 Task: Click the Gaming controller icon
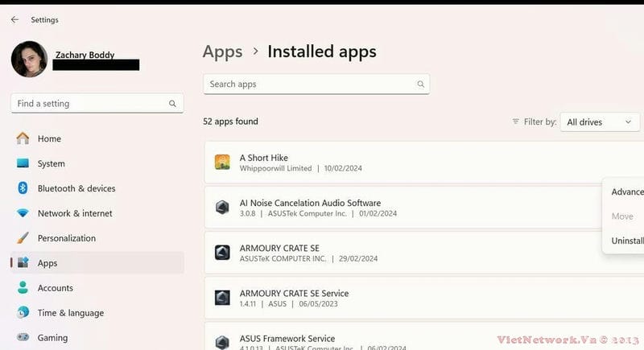(x=23, y=337)
